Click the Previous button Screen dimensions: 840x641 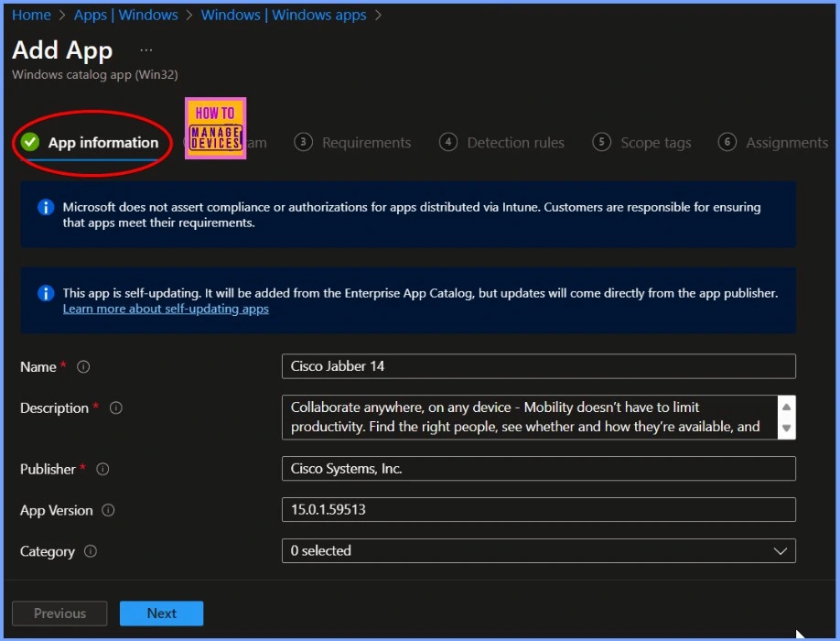[59, 614]
